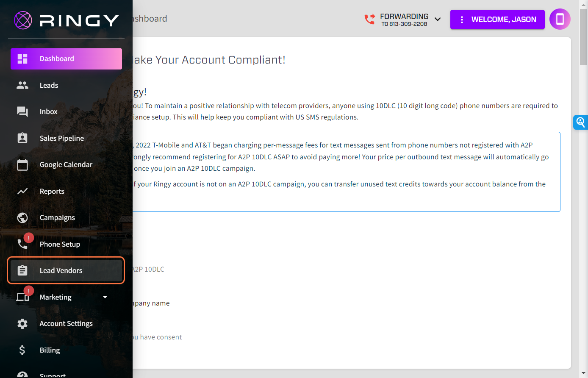Click the Campaigns globe icon

22,218
